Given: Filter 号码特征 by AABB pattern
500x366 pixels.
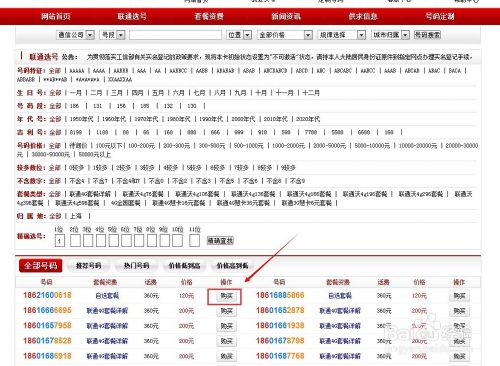Looking at the screenshot, I should pyautogui.click(x=202, y=71).
